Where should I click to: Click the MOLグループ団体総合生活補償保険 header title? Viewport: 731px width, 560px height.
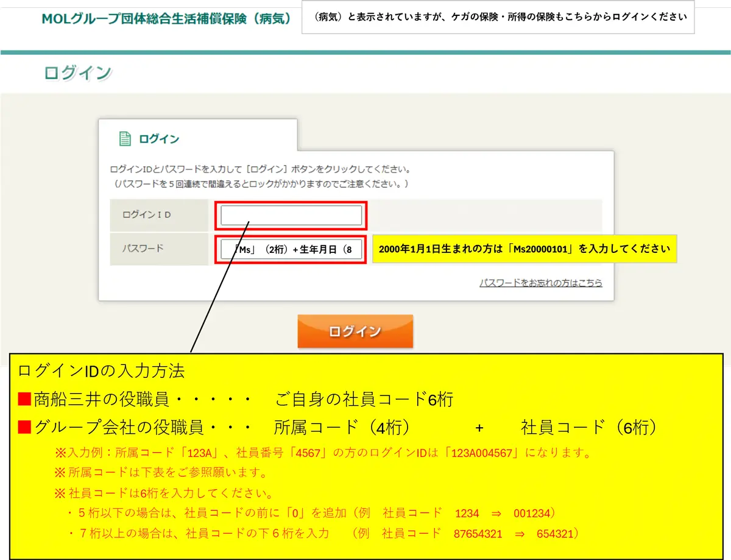point(164,18)
